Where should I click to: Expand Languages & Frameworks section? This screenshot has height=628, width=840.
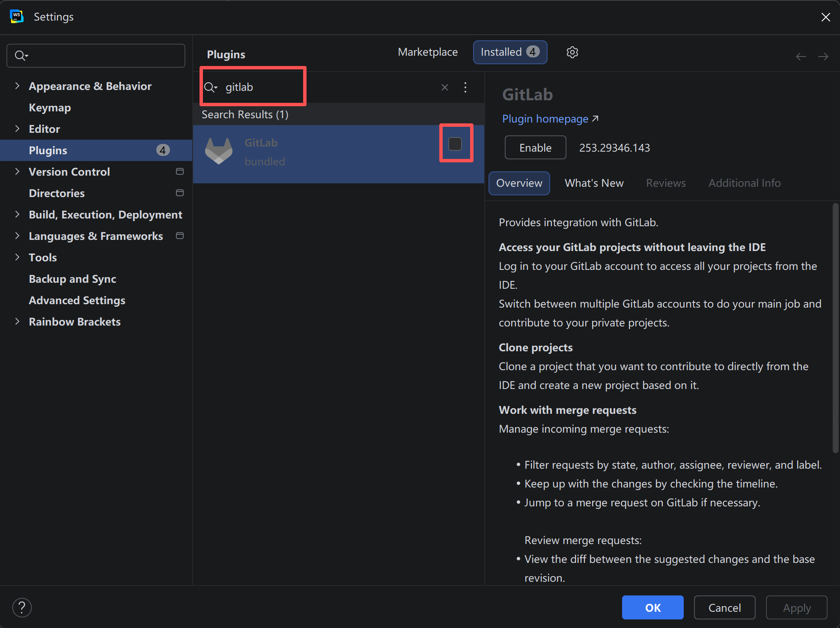(17, 236)
